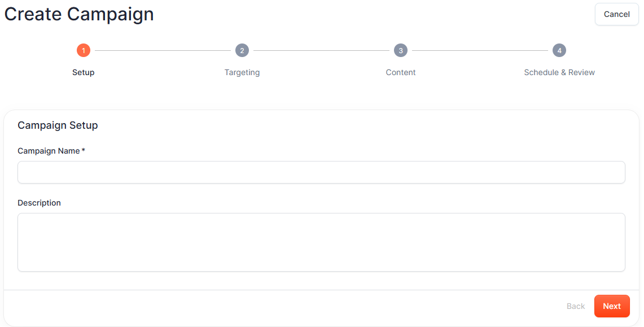Click into the Description text area
The width and height of the screenshot is (644, 327).
[321, 242]
